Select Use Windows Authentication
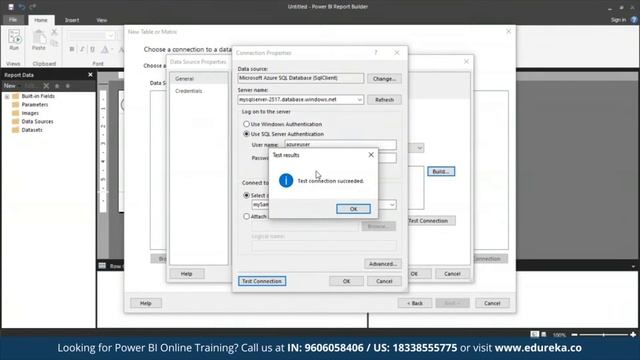Screen dimensions: 640x360 click(x=246, y=124)
